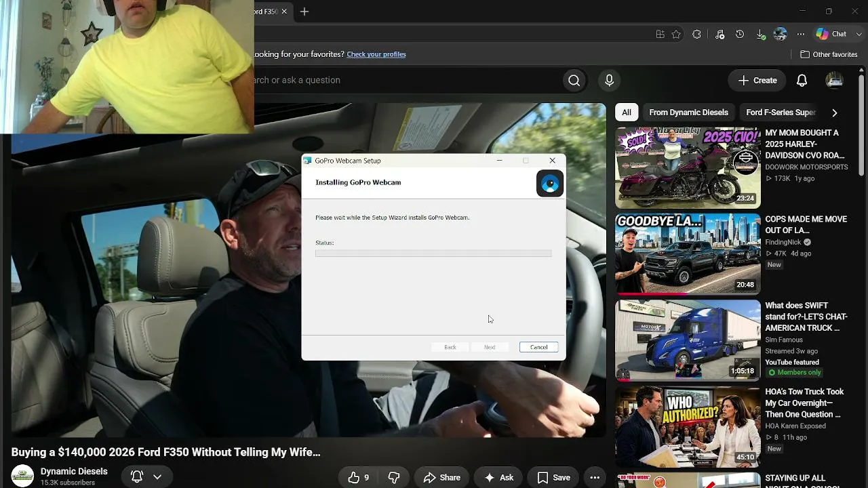
Task: Click the Slm Famous channel name
Action: tap(784, 340)
